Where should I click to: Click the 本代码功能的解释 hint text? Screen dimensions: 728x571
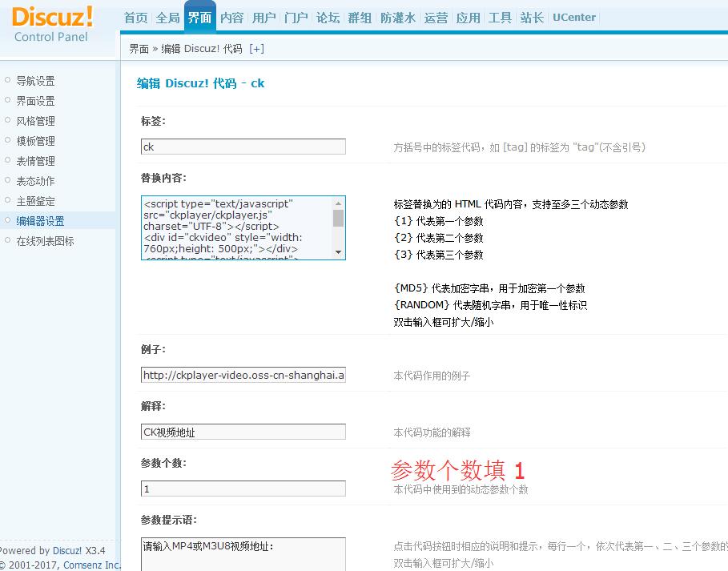(x=432, y=432)
